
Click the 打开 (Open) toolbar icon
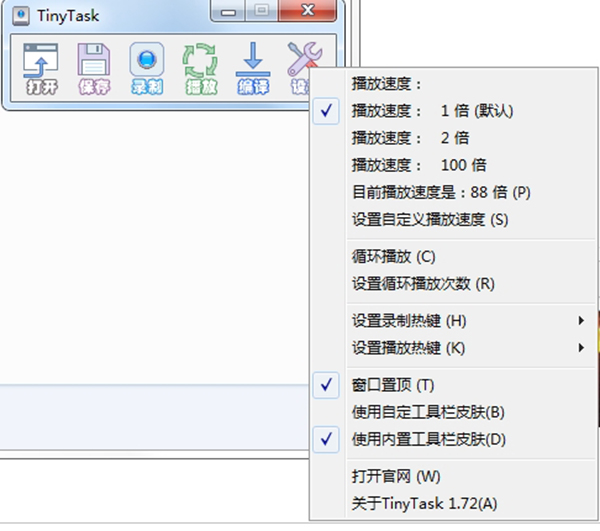coord(41,68)
